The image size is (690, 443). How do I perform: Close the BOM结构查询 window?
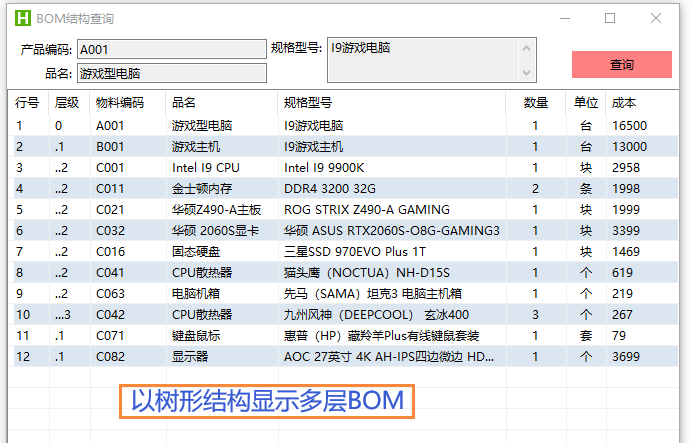[656, 18]
